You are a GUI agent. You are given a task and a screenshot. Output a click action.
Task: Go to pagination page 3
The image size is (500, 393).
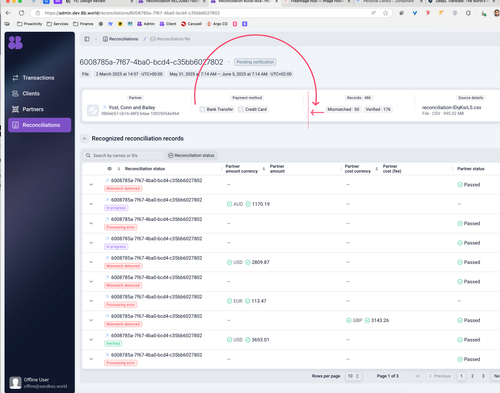(x=483, y=376)
